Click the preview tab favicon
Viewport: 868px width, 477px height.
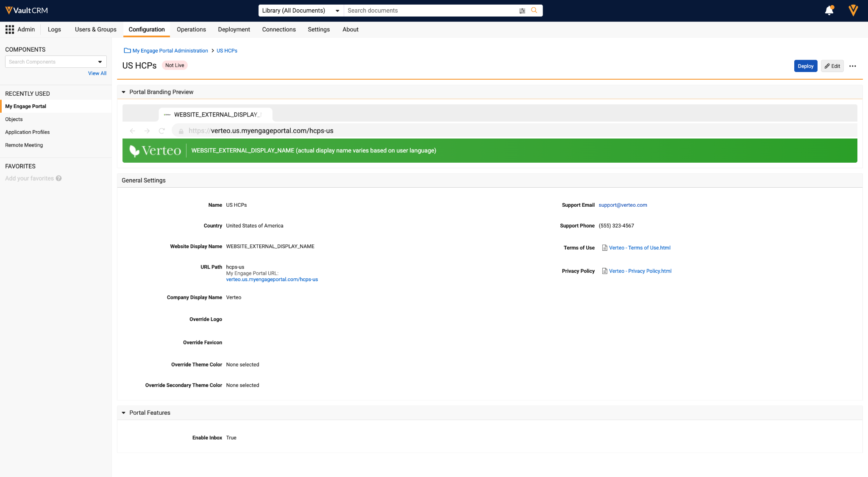167,115
